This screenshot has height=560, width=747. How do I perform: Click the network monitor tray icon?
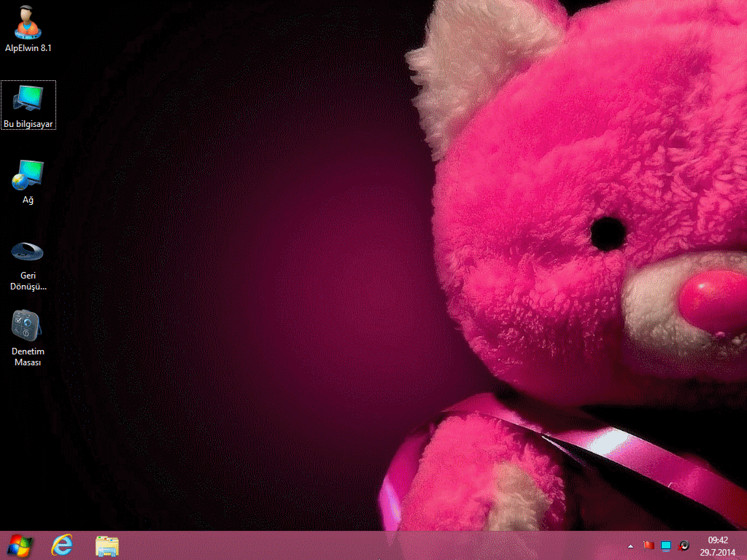(666, 545)
